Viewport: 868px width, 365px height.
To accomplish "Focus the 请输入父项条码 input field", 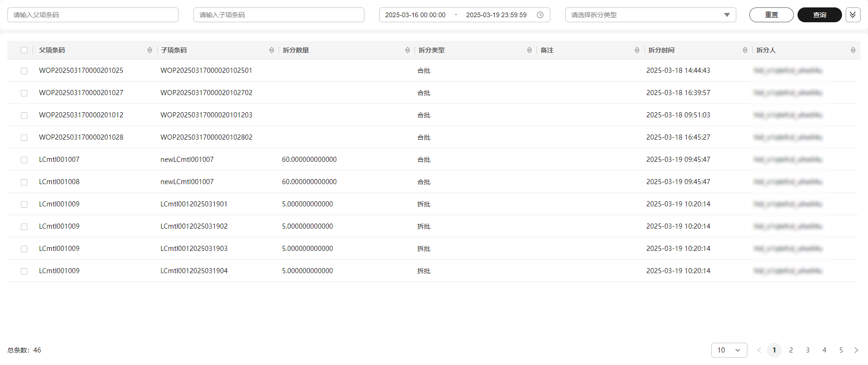I will (x=93, y=15).
